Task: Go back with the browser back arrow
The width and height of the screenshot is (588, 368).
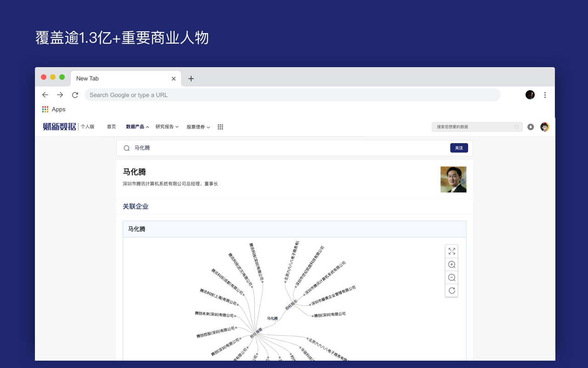Action: click(x=45, y=95)
